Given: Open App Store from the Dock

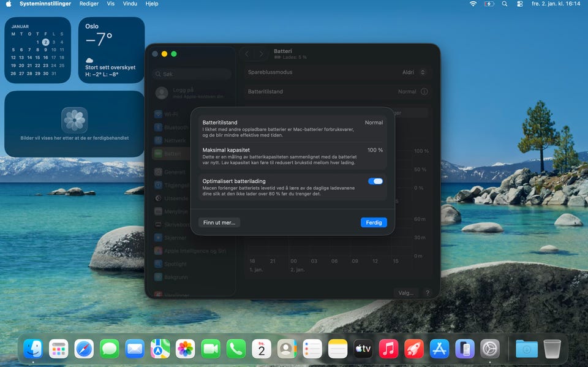Looking at the screenshot, I should click(x=439, y=349).
